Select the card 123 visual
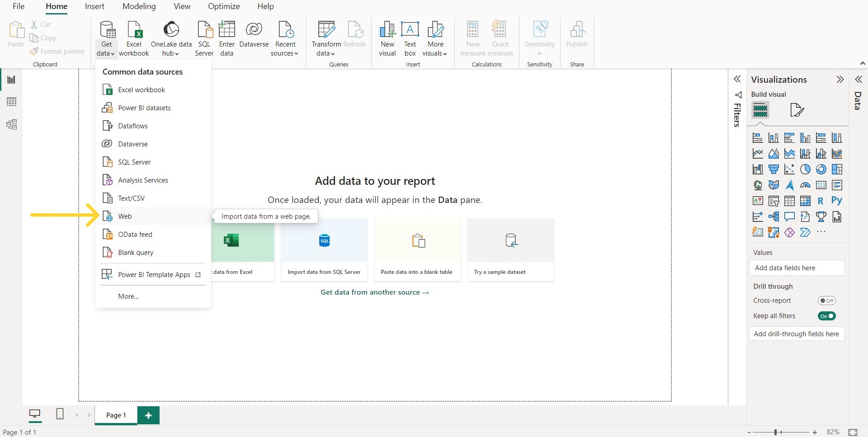 pos(821,185)
